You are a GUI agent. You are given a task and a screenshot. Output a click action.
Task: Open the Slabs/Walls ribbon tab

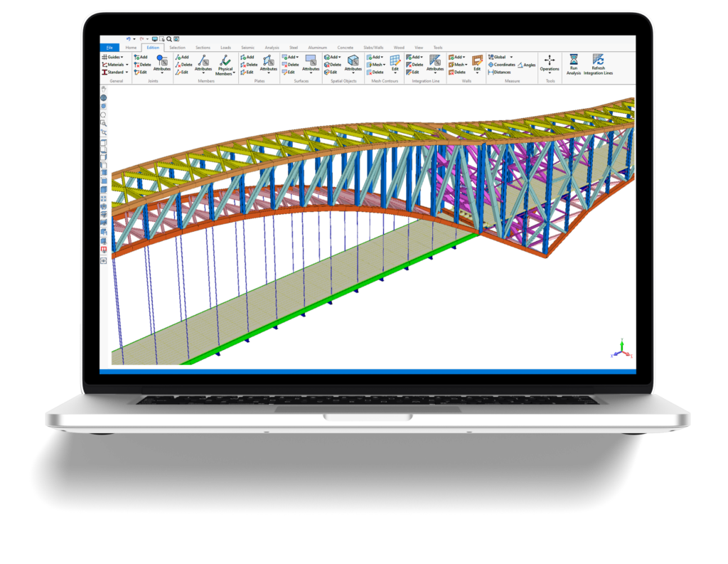(x=375, y=48)
